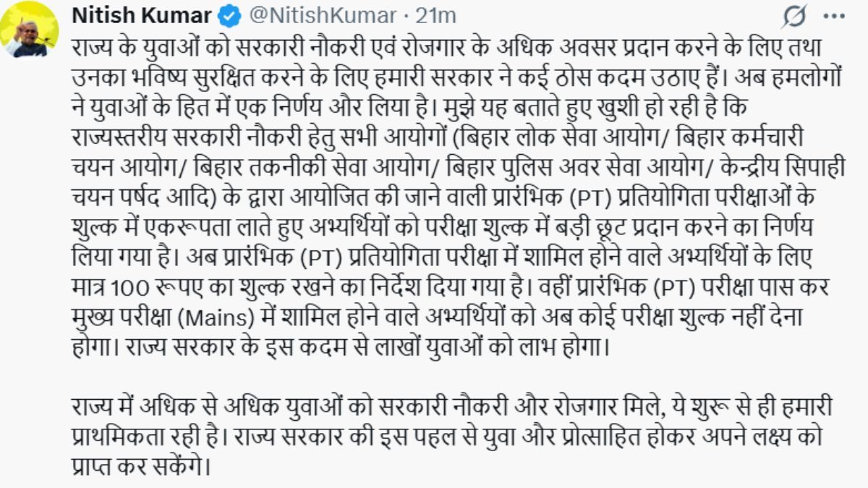The image size is (868, 488).
Task: Click the ellipsis icon at top right
Action: tap(833, 14)
